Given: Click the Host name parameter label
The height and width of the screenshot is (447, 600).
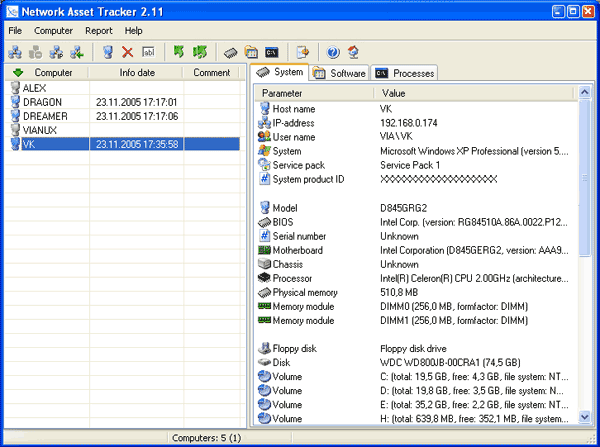Looking at the screenshot, I should click(294, 109).
